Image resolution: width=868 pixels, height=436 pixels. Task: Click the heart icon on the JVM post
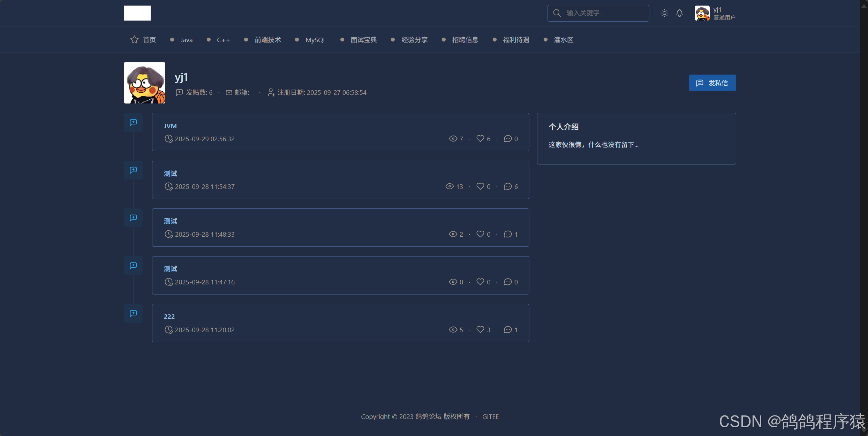(x=480, y=139)
